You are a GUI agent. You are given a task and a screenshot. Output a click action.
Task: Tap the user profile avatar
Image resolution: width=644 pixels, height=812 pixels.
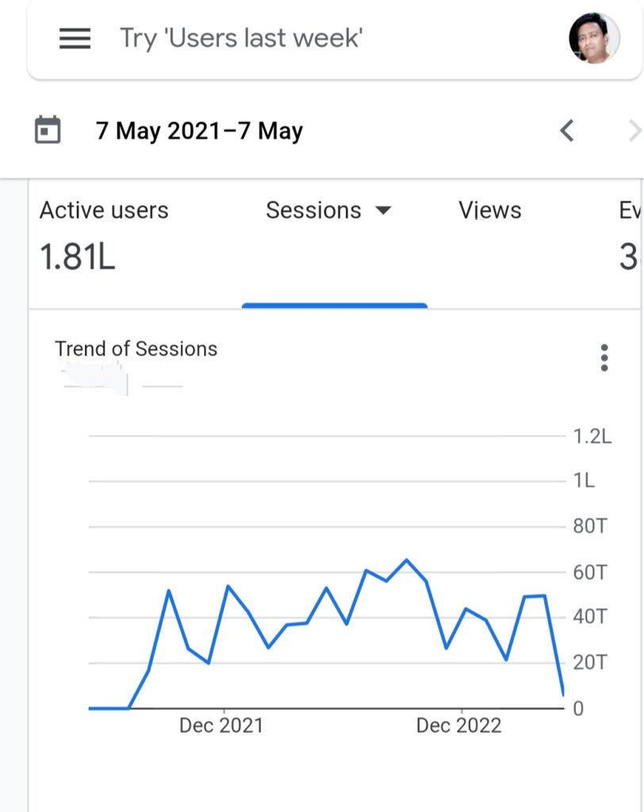[594, 38]
